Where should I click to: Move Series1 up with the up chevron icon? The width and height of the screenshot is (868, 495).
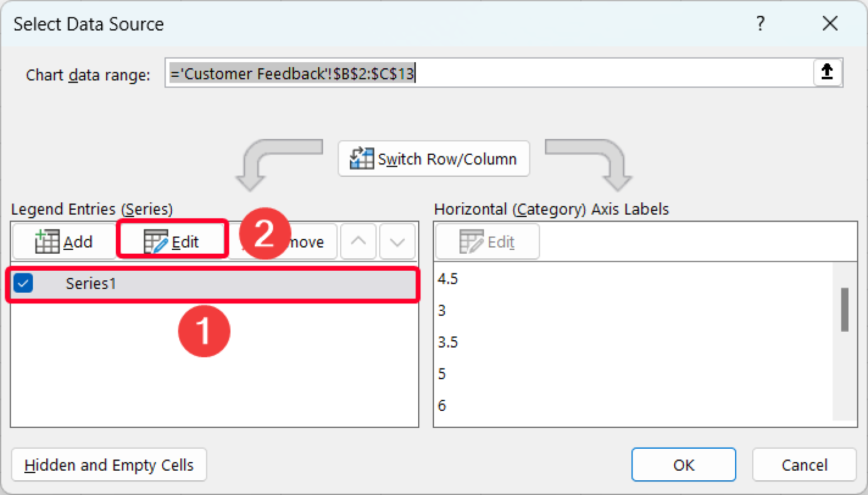pos(358,241)
